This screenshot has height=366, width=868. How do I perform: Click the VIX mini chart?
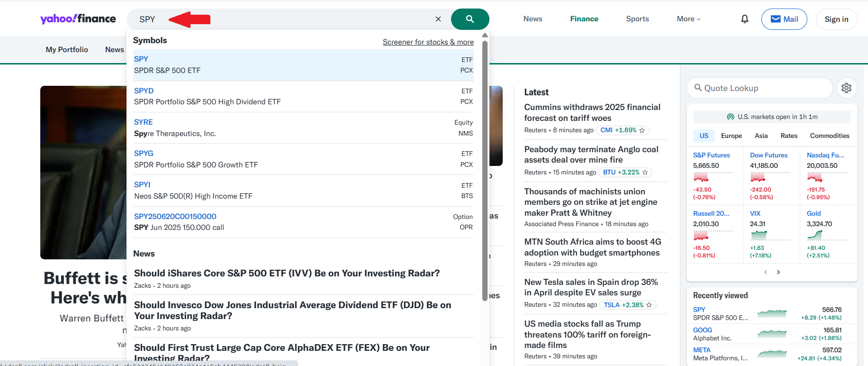tap(770, 235)
